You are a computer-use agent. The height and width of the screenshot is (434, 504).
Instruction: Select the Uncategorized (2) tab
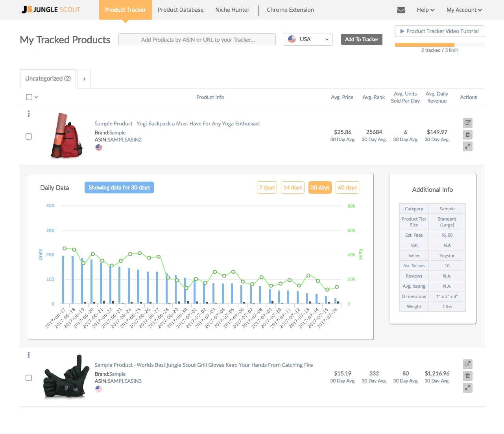48,79
